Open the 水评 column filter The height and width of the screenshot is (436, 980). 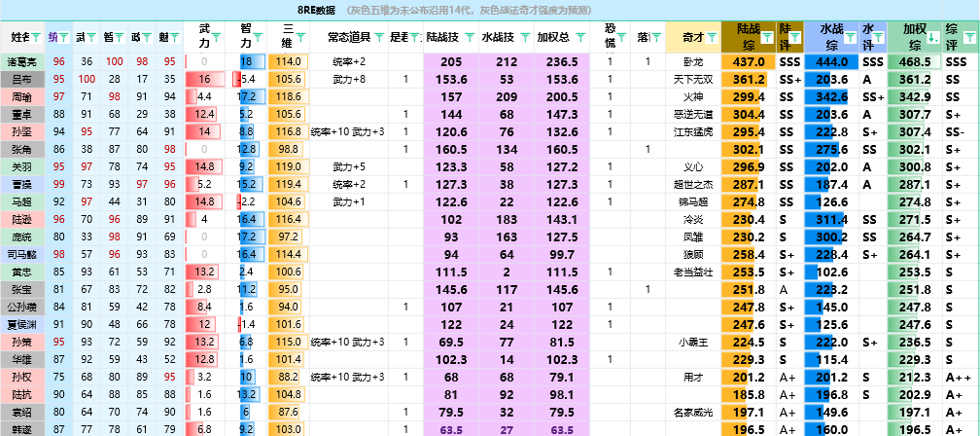click(879, 38)
